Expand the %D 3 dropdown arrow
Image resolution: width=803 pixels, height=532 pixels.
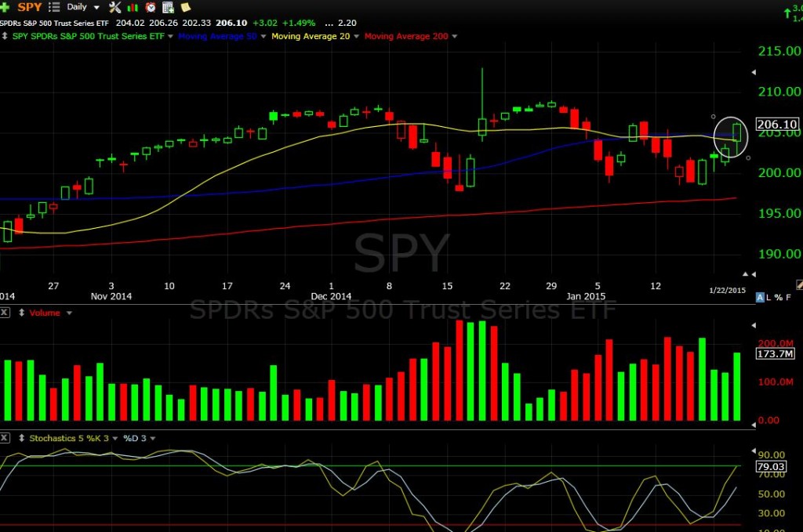153,439
